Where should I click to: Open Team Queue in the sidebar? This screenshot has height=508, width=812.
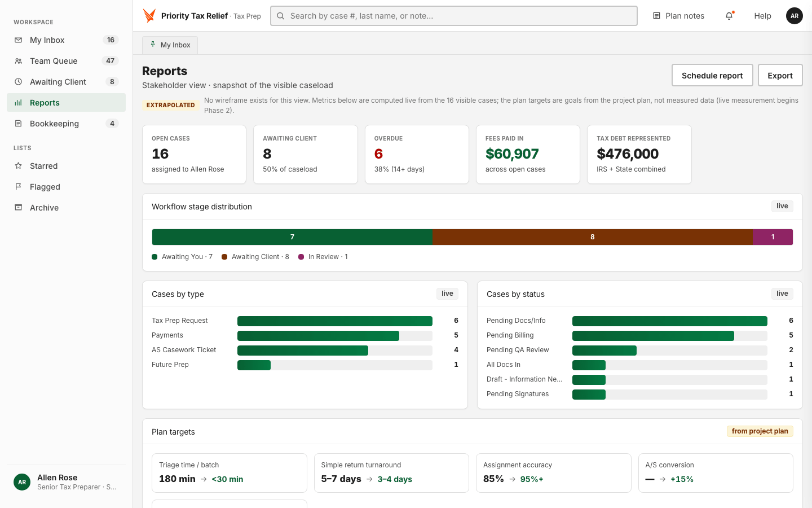point(66,61)
